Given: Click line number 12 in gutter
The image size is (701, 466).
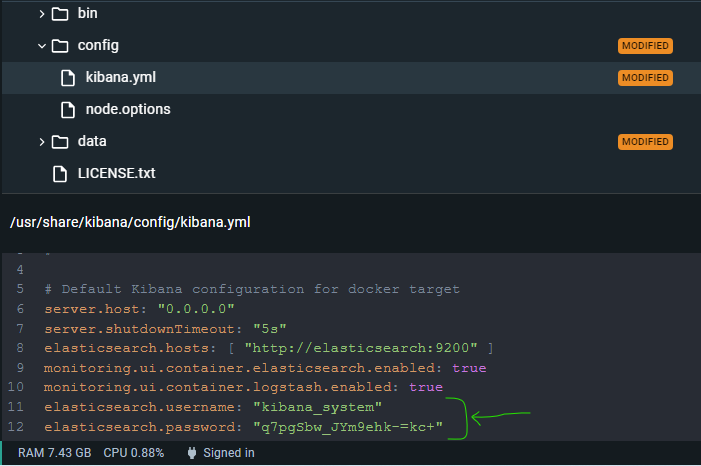Looking at the screenshot, I should coord(16,427).
